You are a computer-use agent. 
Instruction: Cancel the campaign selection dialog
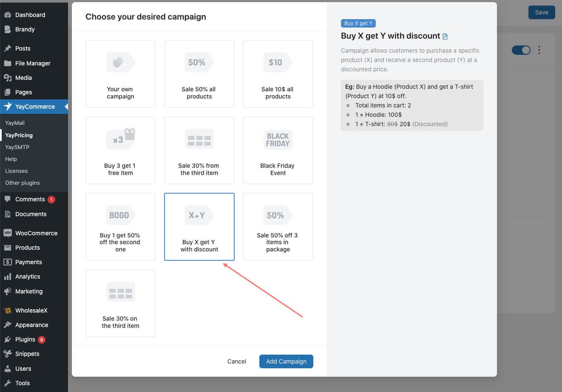coord(237,361)
